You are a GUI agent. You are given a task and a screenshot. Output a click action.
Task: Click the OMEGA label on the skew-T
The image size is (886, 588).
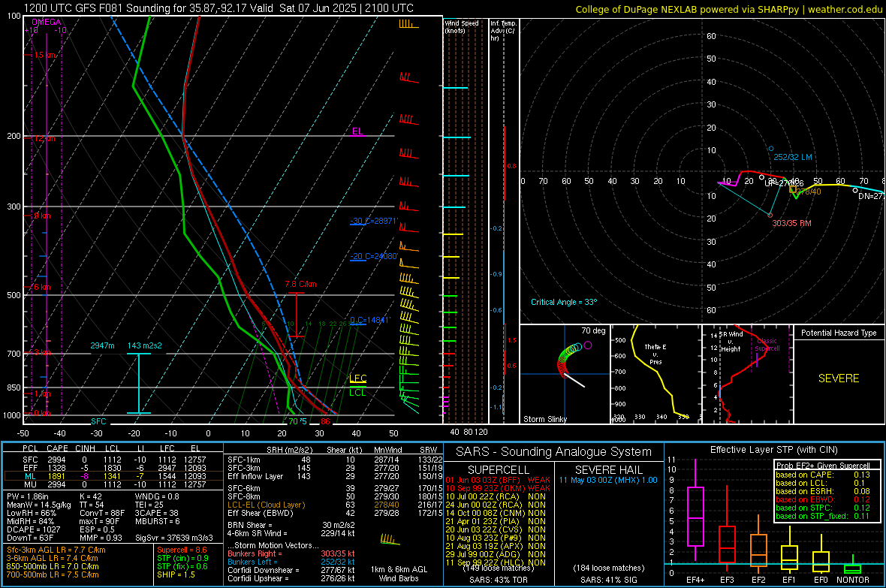pyautogui.click(x=47, y=22)
